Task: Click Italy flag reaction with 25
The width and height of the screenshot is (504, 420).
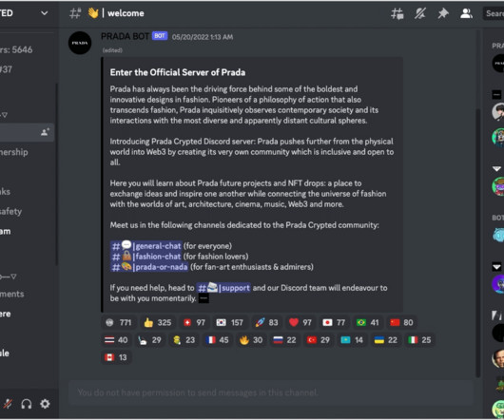Action: (419, 340)
